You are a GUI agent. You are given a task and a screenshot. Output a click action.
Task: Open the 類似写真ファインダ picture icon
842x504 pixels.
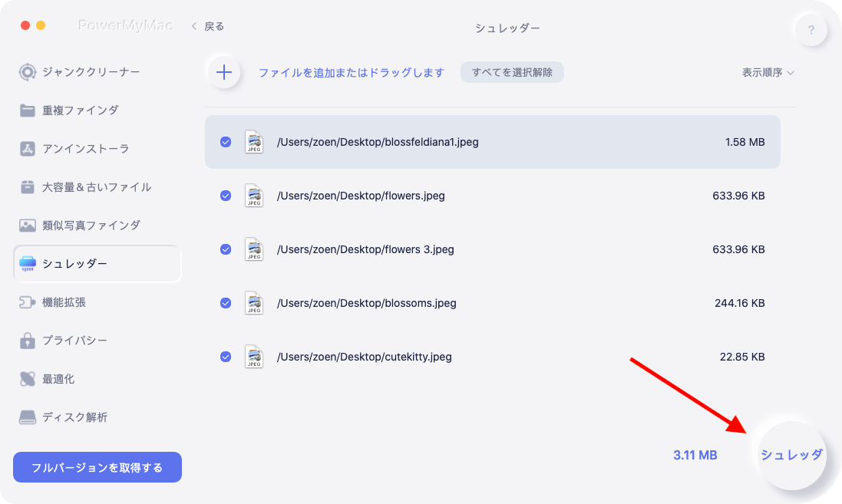tap(28, 226)
